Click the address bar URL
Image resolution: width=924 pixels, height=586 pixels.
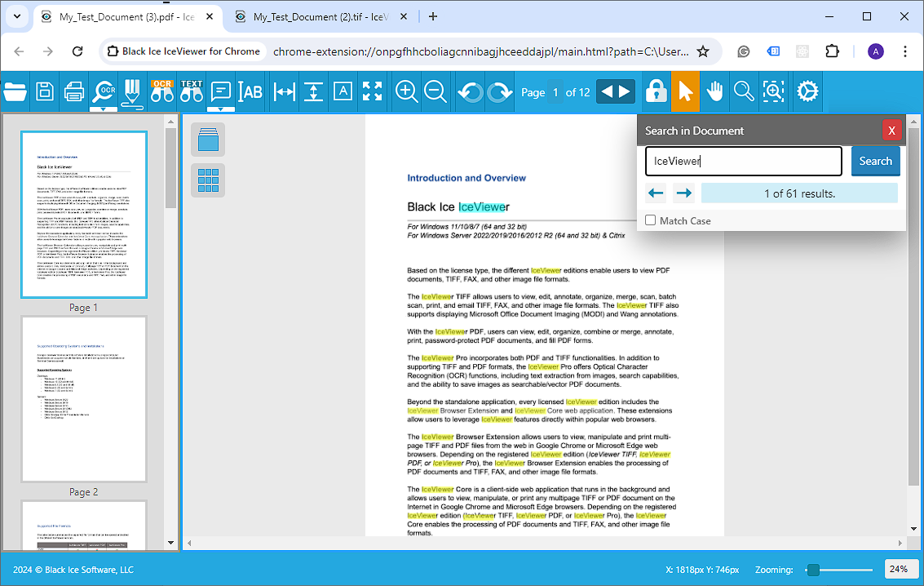click(480, 51)
